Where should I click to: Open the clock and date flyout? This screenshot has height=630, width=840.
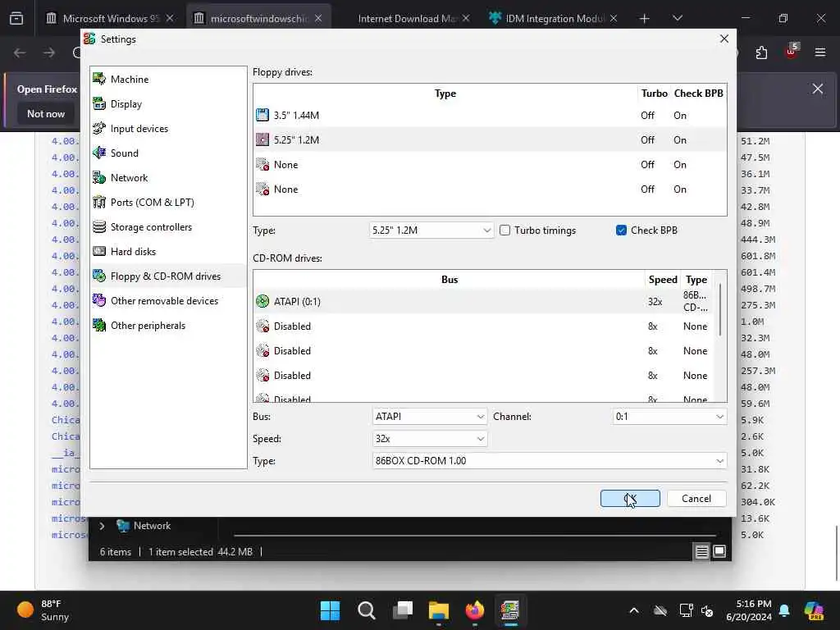coord(749,610)
